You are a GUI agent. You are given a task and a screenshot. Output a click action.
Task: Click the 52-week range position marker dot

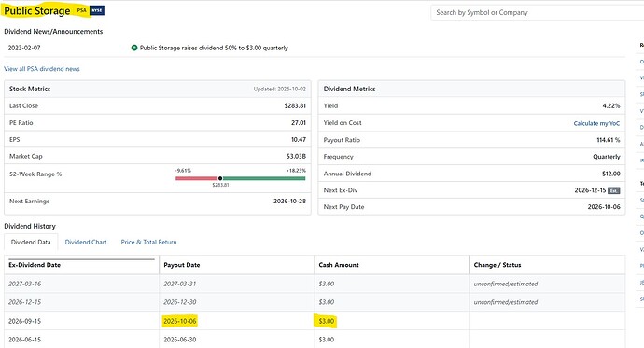[220, 178]
